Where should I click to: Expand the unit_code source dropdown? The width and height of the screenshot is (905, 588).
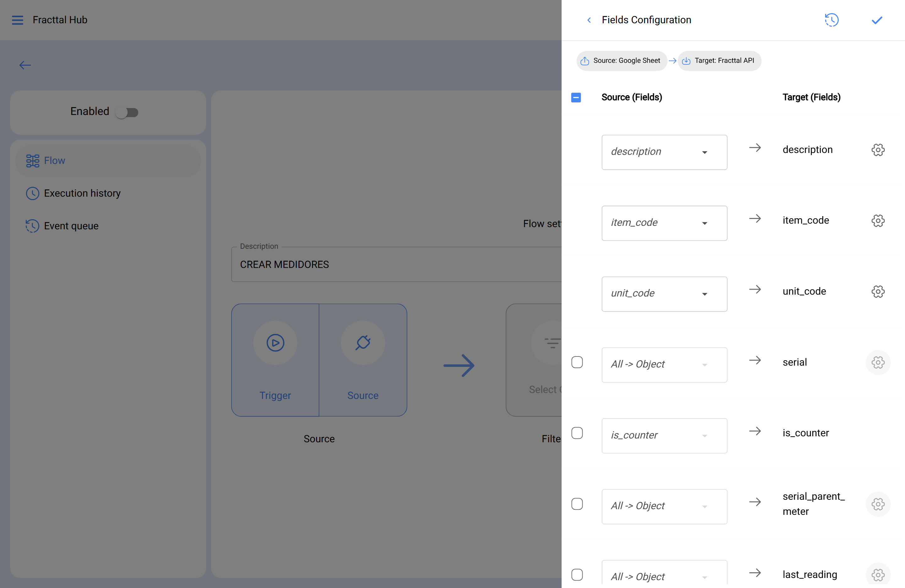(664, 294)
